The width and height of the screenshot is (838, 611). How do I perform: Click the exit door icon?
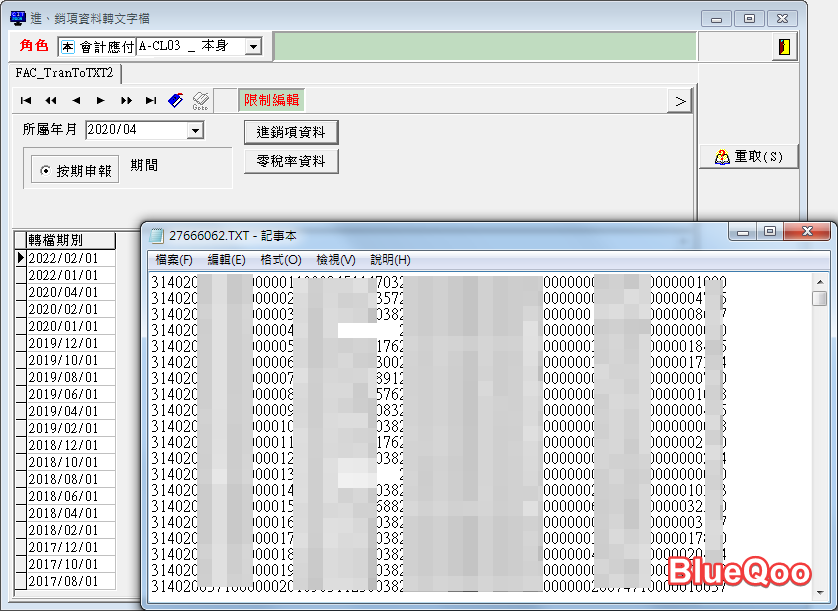coord(785,47)
